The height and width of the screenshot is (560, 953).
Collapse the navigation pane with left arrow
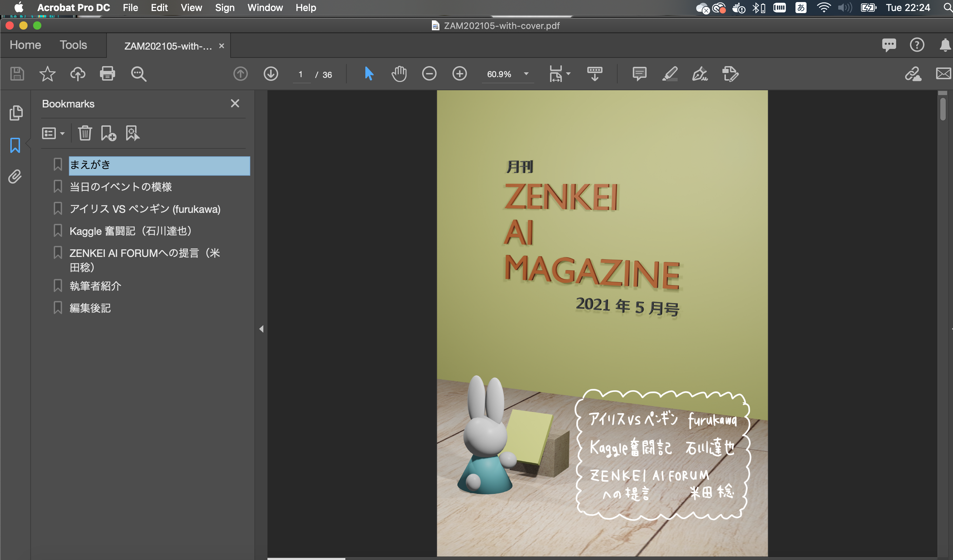pos(261,329)
